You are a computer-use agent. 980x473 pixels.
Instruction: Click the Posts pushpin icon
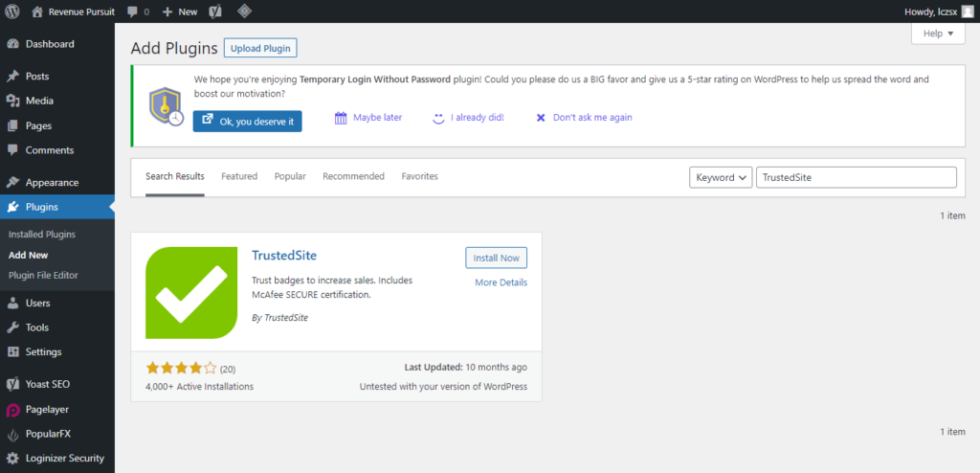click(x=12, y=77)
